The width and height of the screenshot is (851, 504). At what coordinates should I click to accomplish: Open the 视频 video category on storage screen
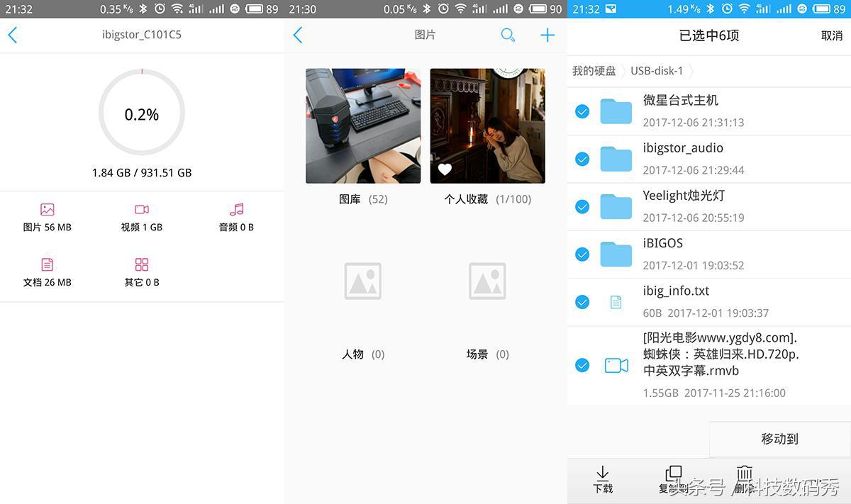pos(141,216)
